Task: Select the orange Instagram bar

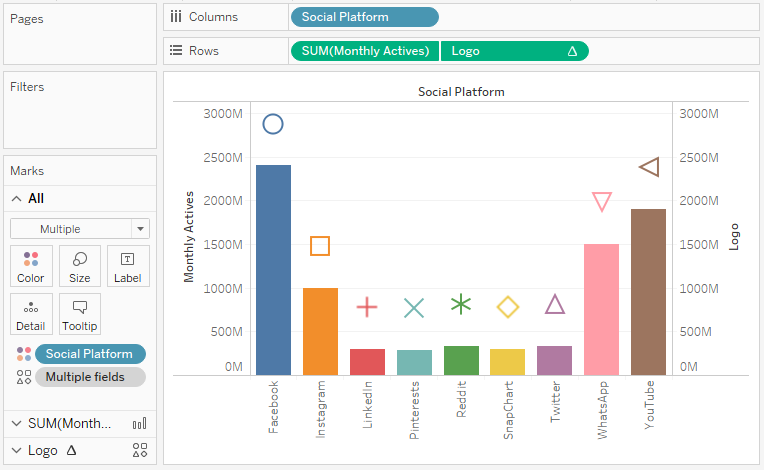Action: coord(320,332)
